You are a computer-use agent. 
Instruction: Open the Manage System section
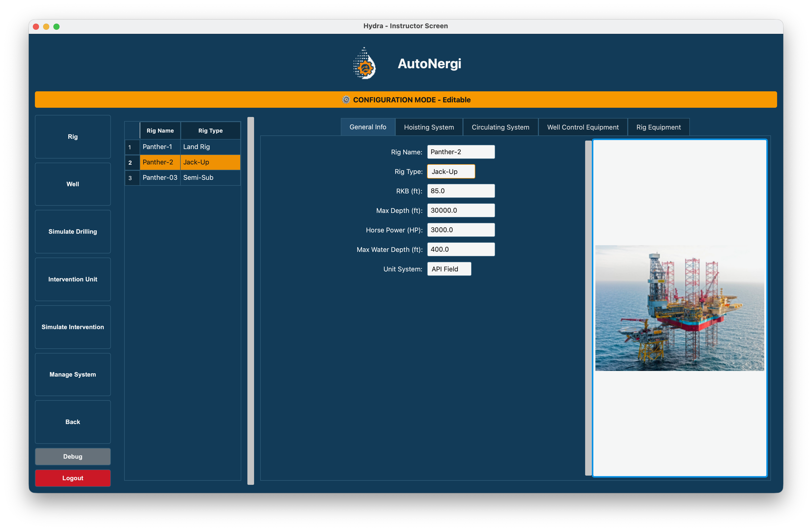tap(73, 375)
